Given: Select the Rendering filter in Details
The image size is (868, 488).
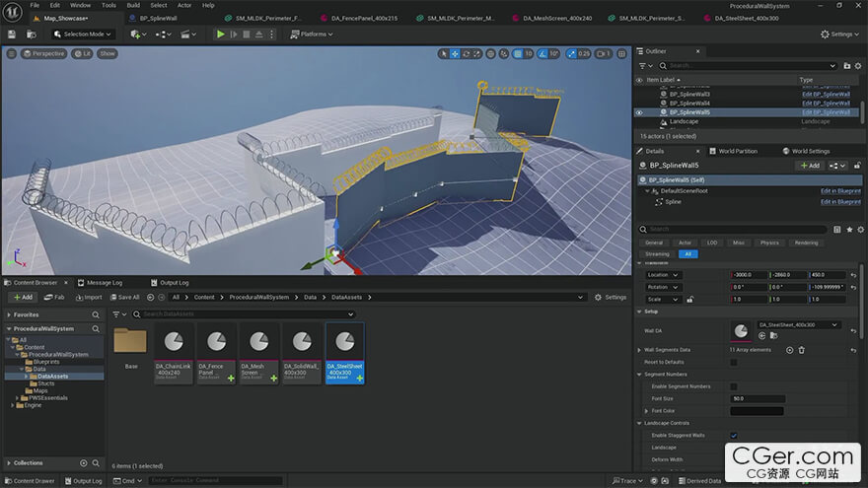Looking at the screenshot, I should tap(806, 243).
